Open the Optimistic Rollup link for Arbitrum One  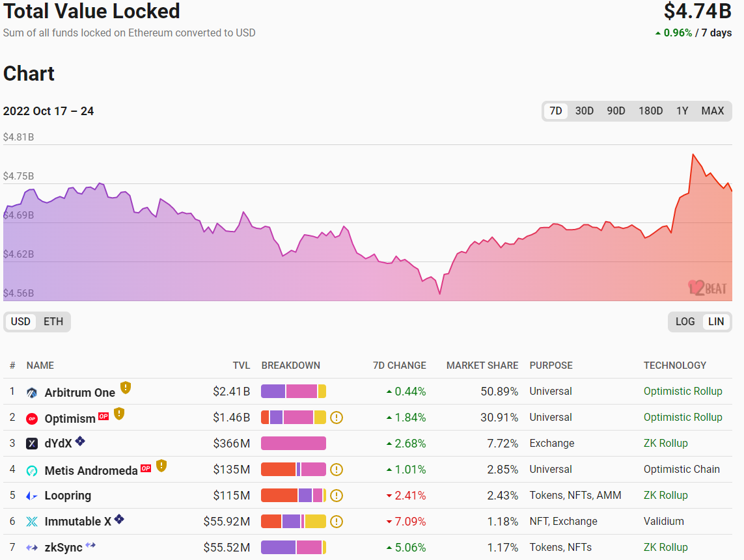click(683, 391)
